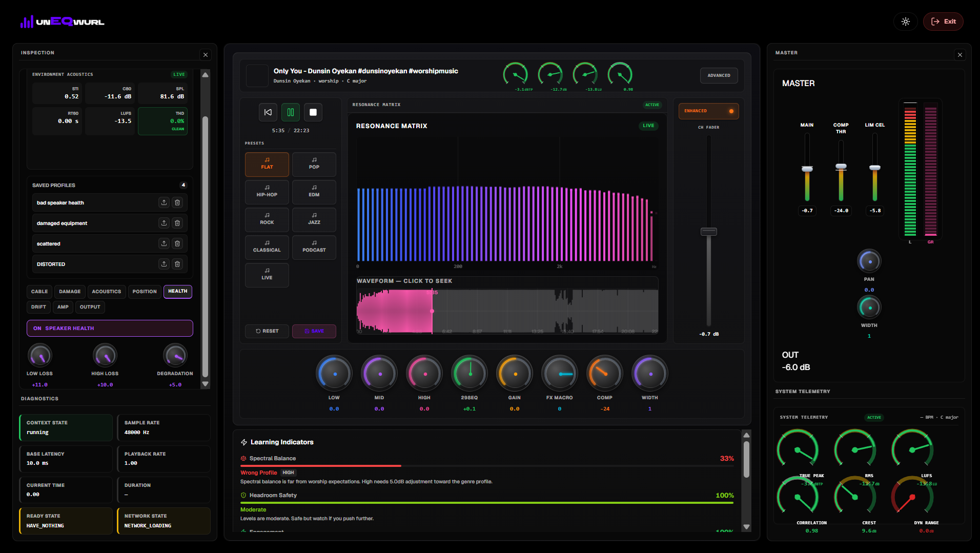Select the POP preset
980x553 pixels.
pos(314,164)
